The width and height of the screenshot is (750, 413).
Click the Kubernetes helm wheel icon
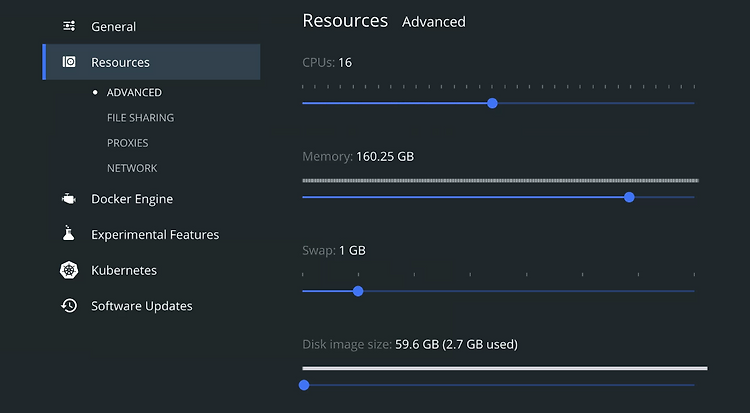pos(69,270)
